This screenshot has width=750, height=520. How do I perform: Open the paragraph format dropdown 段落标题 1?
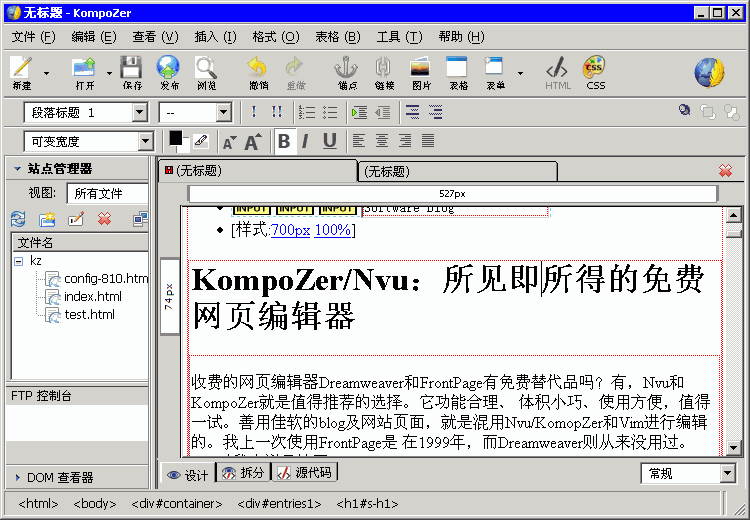[88, 113]
